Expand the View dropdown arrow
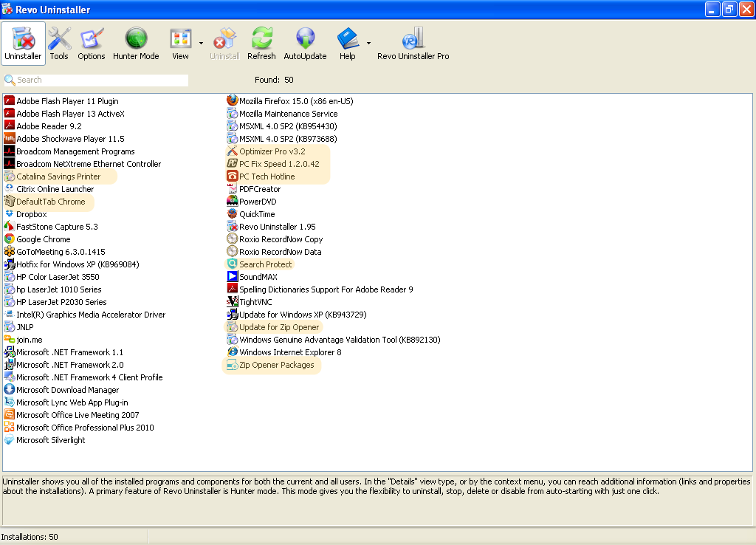756x545 pixels. click(201, 44)
